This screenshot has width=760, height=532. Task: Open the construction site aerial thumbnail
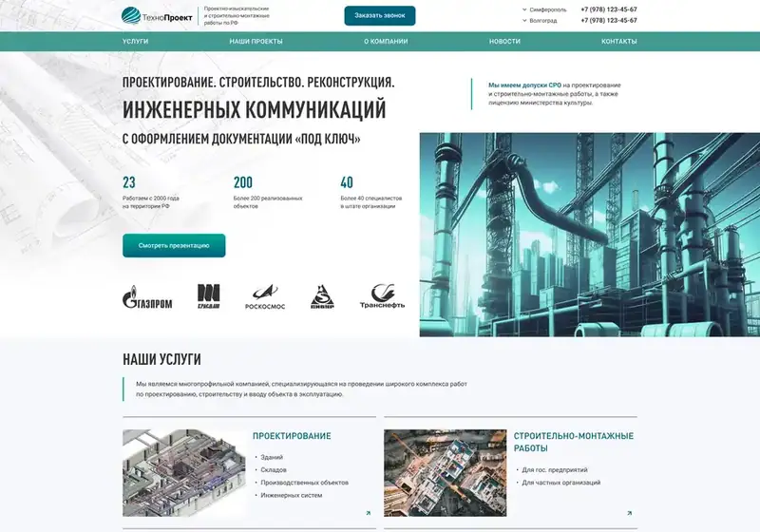[x=445, y=473]
